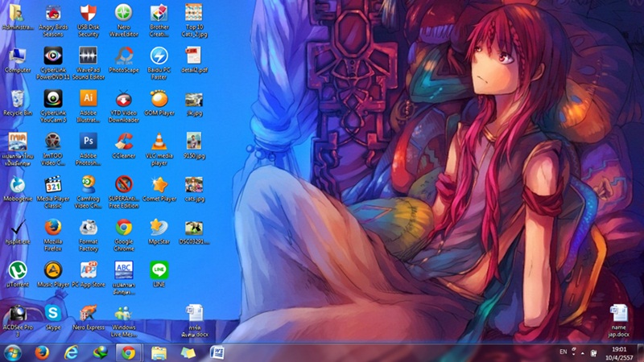Select Top 10 Cats_2.jpg image file
The image size is (644, 362).
[x=194, y=21]
